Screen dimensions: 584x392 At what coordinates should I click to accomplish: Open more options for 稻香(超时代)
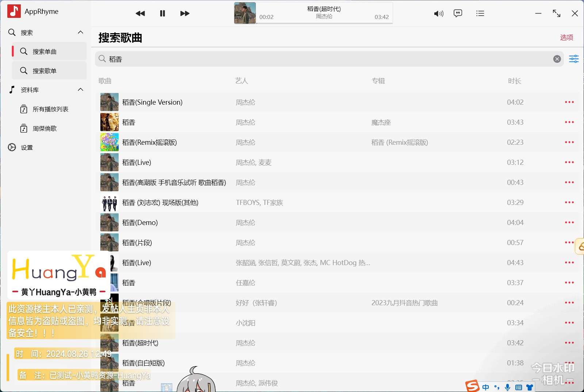pyautogui.click(x=569, y=343)
